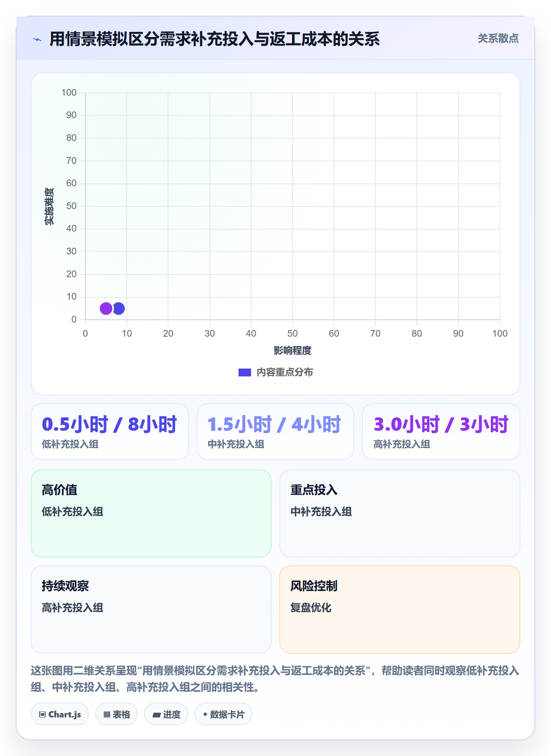Click the 低补充投入组 caption under 0.5小时 / 8小时
The image size is (551, 756).
pyautogui.click(x=70, y=444)
